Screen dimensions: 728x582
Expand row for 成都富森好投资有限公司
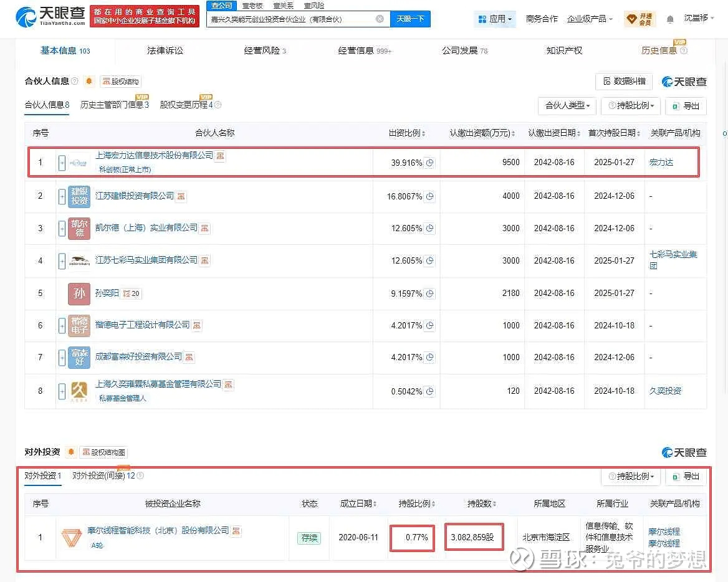62,358
